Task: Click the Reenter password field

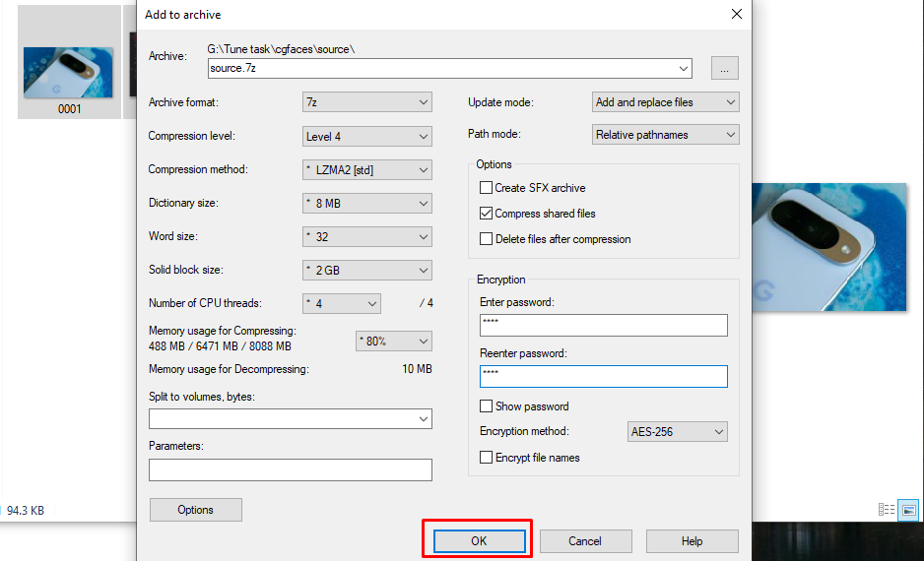Action: tap(604, 376)
